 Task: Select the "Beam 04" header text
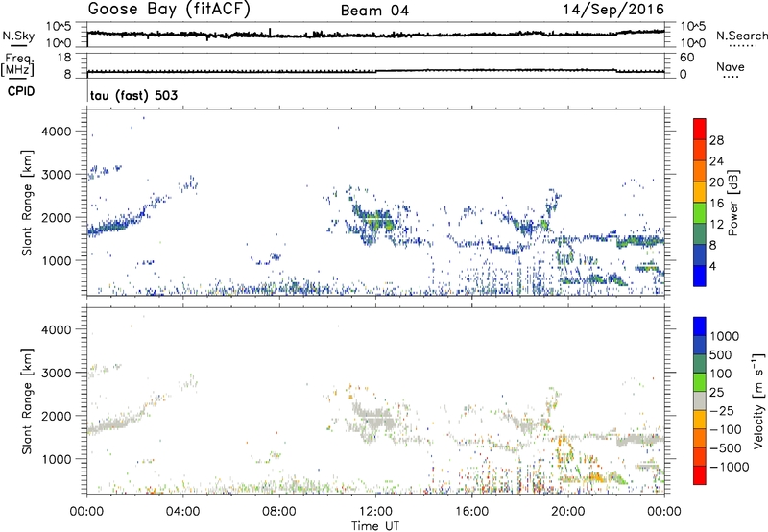pos(374,11)
